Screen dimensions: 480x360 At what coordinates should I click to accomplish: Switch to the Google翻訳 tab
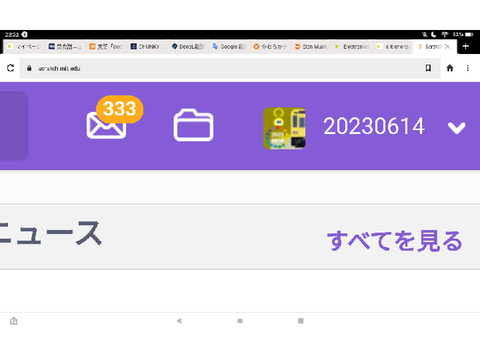229,46
